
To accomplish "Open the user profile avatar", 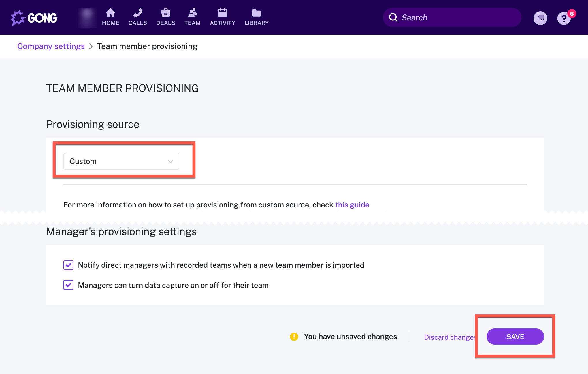I will [x=540, y=18].
